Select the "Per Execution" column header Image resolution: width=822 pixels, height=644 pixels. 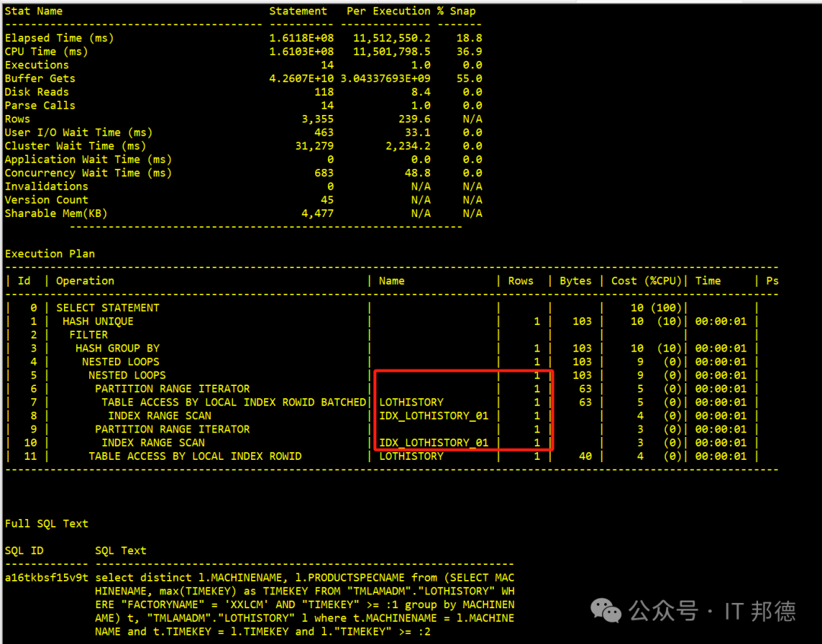click(x=388, y=11)
